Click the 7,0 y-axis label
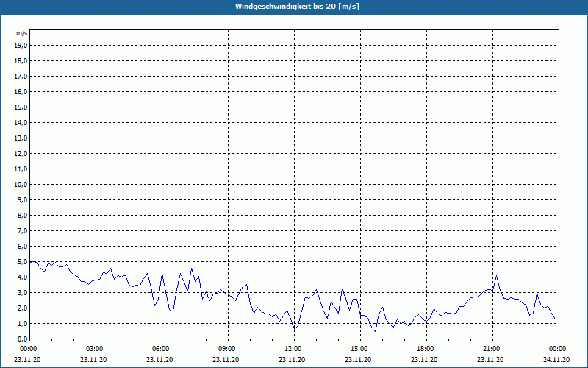The image size is (588, 368). [22, 231]
